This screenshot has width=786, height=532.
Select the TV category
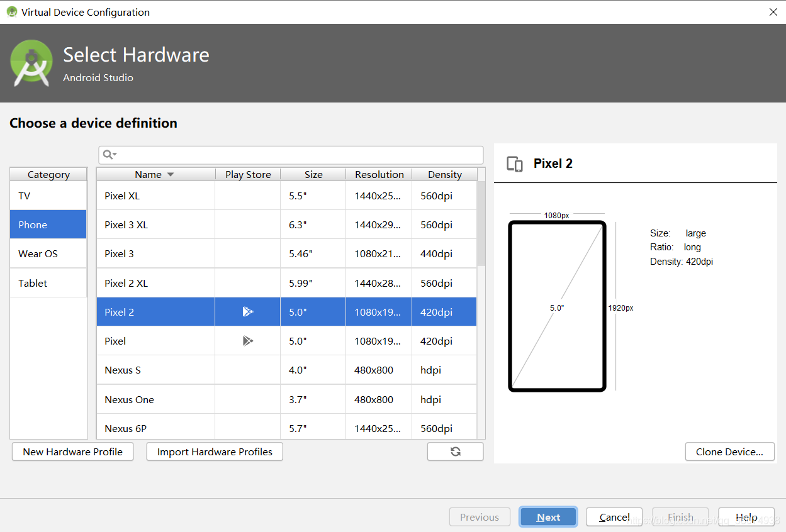[48, 196]
